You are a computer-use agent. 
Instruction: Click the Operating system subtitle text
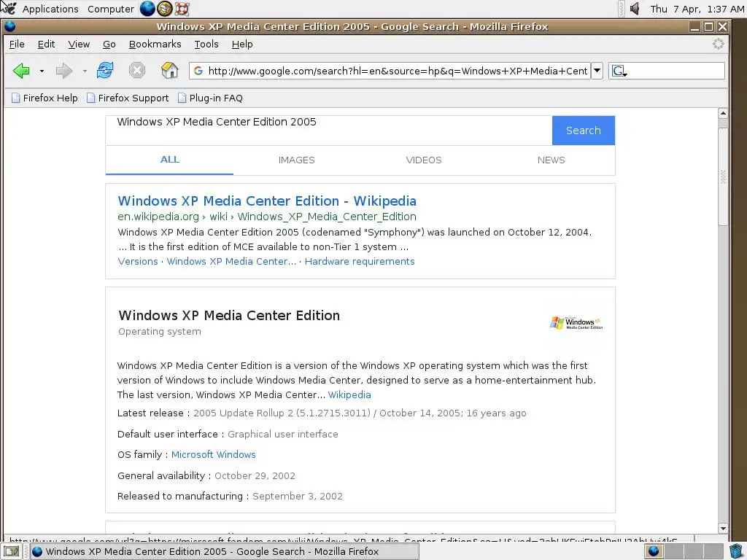point(160,332)
